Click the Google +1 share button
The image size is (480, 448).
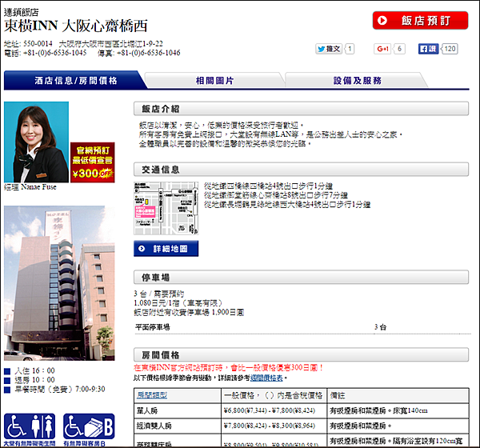(382, 49)
